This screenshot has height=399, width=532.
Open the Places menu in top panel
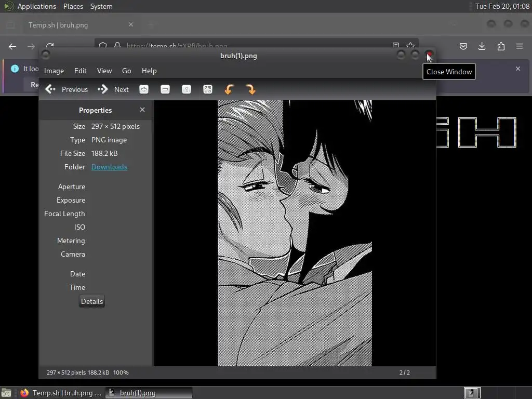coord(73,6)
